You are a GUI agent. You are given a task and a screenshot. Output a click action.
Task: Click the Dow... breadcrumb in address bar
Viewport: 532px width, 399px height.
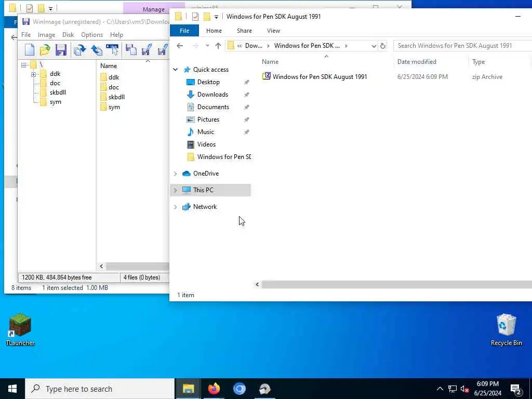[254, 46]
